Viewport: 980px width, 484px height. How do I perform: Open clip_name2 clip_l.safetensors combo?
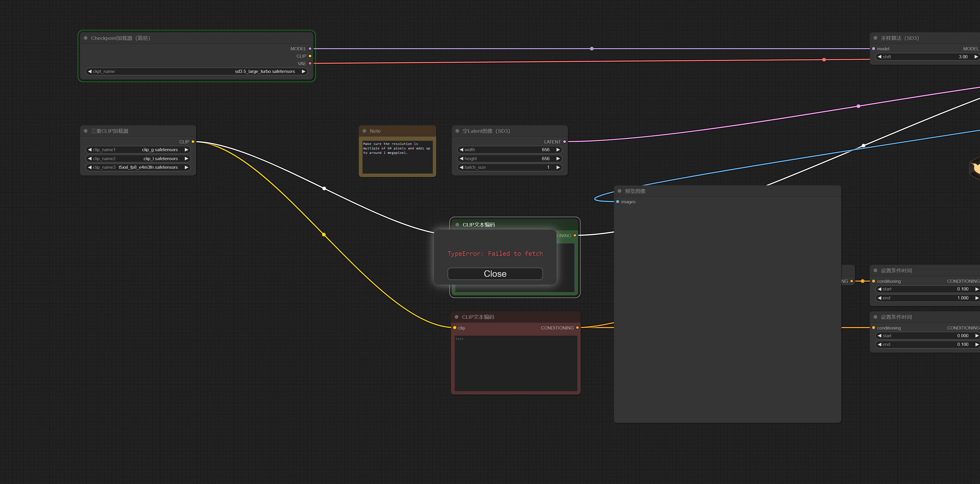138,158
